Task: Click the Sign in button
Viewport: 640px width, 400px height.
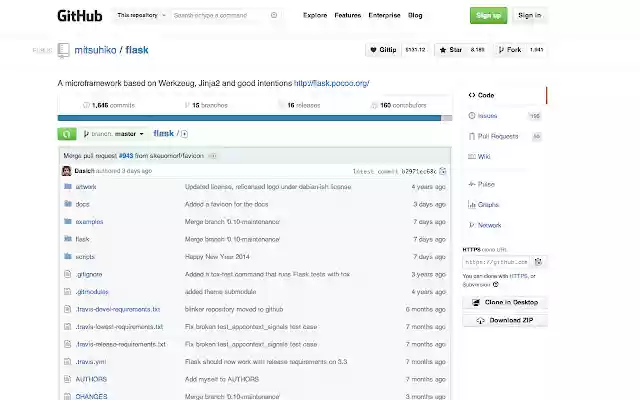Action: click(530, 16)
